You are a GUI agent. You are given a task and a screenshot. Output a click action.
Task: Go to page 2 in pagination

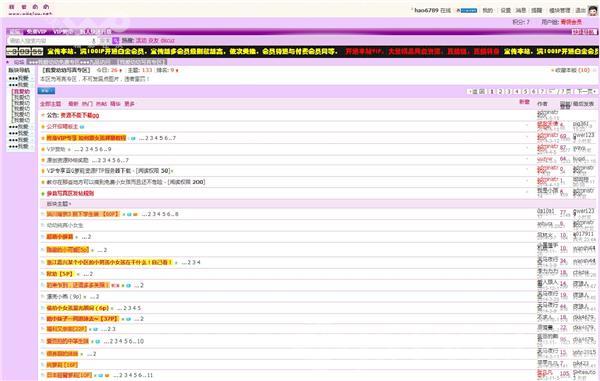tap(500, 91)
